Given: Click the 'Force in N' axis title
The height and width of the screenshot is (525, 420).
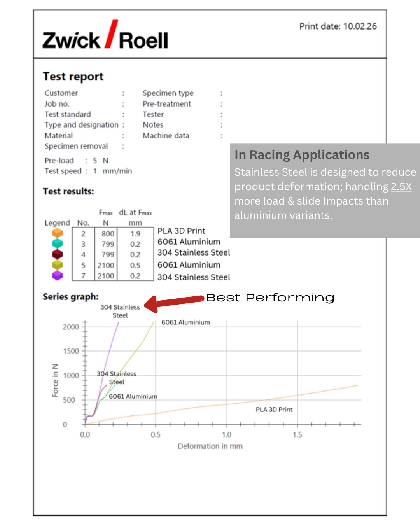Looking at the screenshot, I should pyautogui.click(x=55, y=380).
